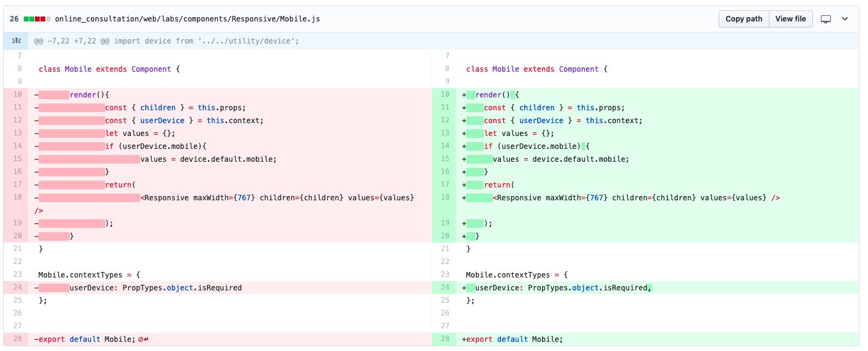Click the removed 'let values = {};' line
This screenshot has height=351, width=868.
[230, 133]
